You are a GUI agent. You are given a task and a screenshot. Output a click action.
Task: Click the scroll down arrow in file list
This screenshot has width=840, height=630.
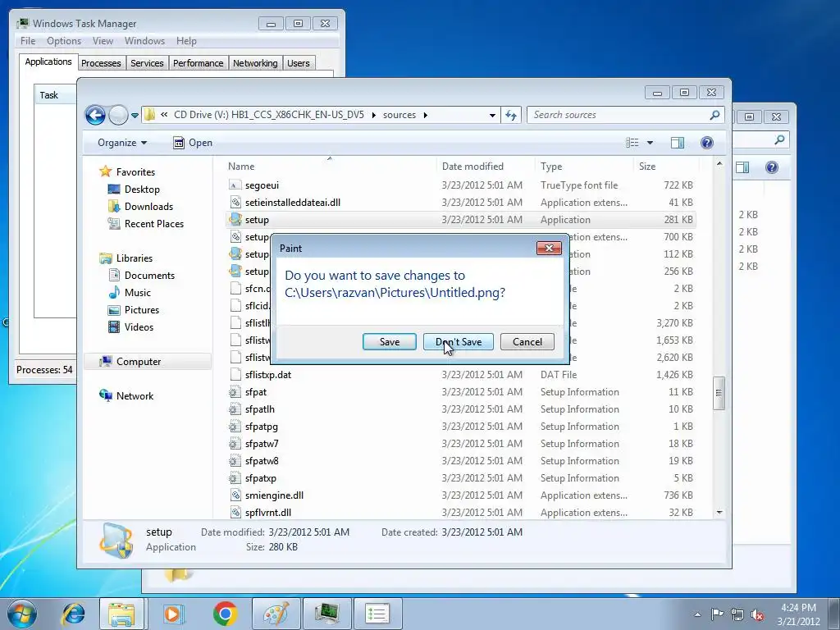point(719,513)
